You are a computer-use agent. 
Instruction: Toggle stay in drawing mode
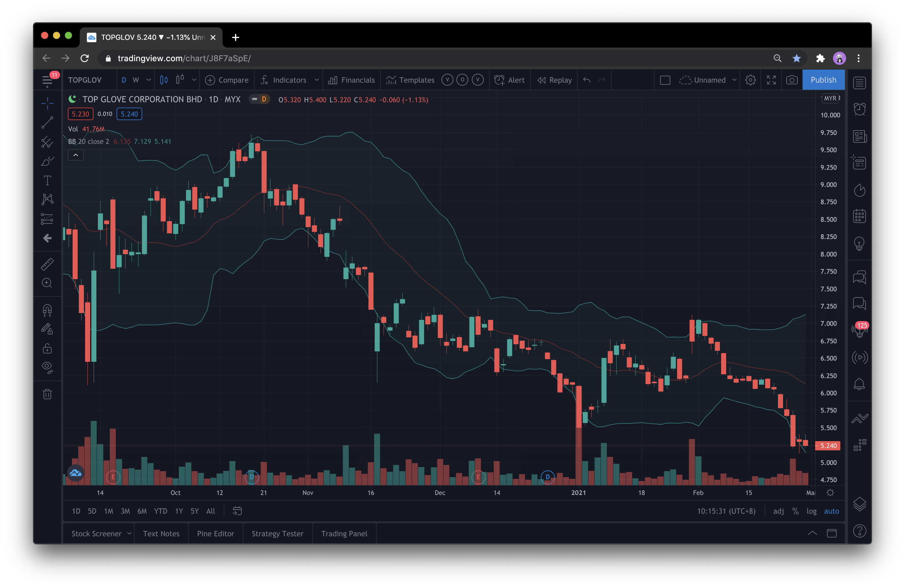[47, 329]
